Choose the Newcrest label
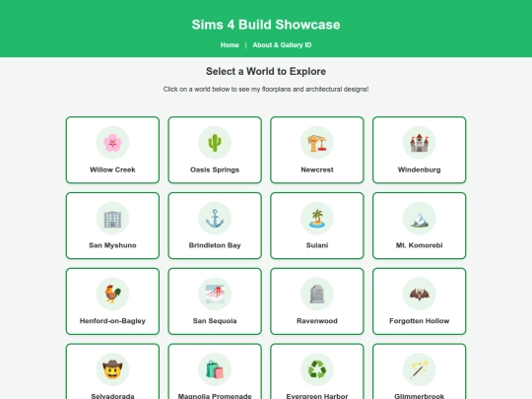The width and height of the screenshot is (532, 399). pyautogui.click(x=317, y=169)
